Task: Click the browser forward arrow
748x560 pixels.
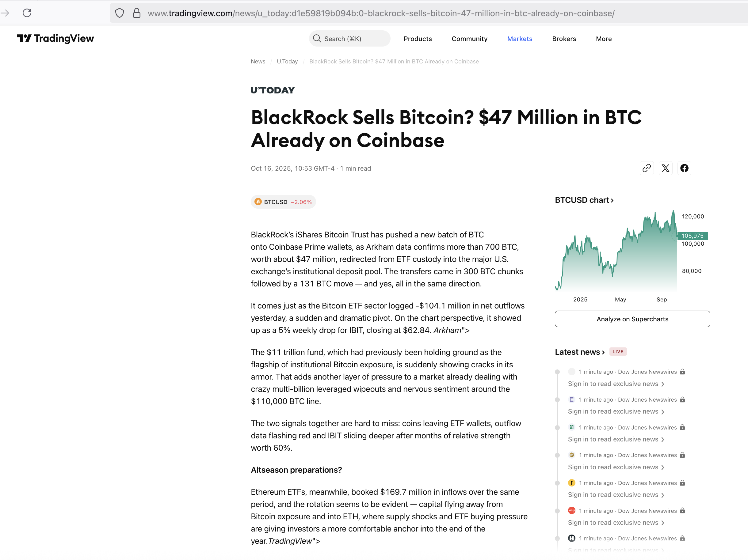Action: [6, 13]
